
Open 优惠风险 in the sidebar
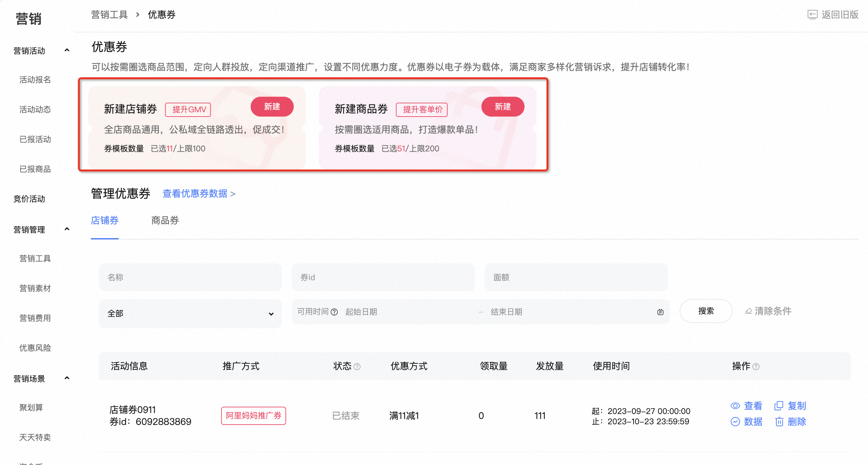tap(35, 348)
